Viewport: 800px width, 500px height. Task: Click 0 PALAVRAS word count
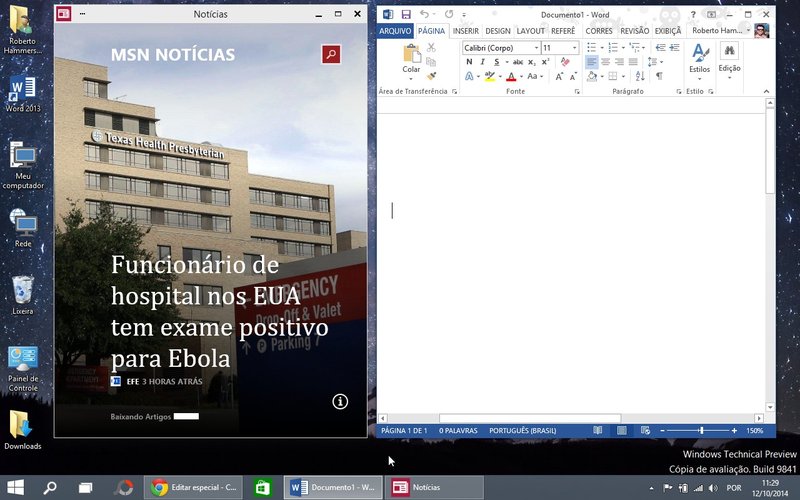tap(458, 431)
